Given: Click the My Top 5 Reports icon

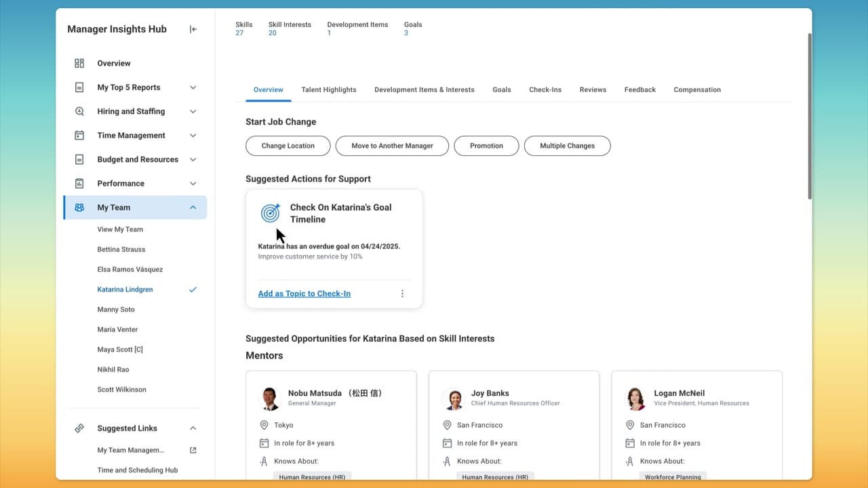Looking at the screenshot, I should [x=79, y=87].
